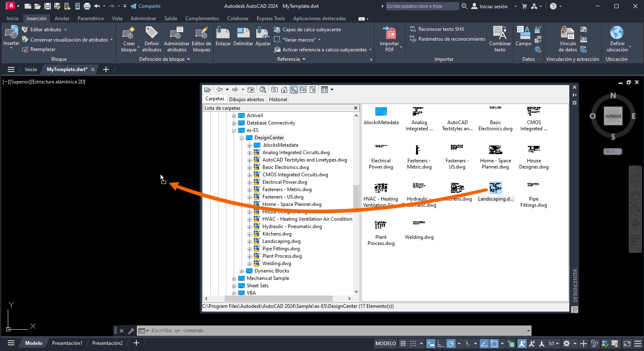The width and height of the screenshot is (644, 351).
Task: Toggle snap mode in status bar
Action: pyautogui.click(x=413, y=344)
